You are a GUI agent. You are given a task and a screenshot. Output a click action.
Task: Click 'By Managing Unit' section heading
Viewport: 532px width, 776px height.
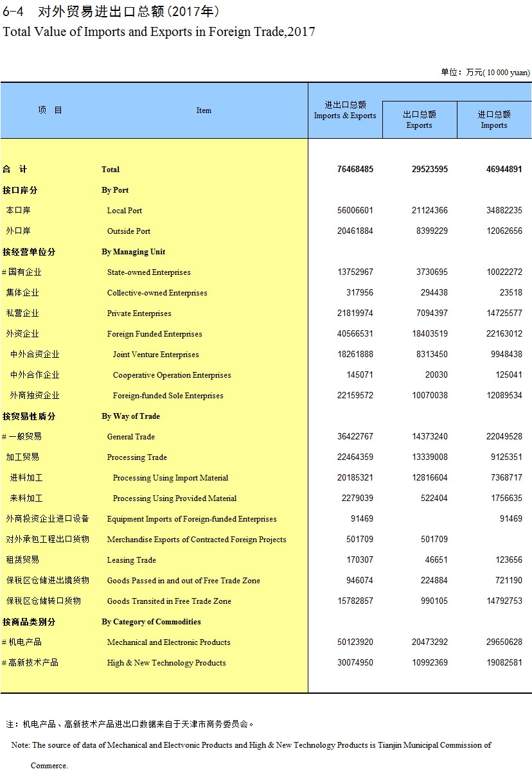click(x=133, y=252)
